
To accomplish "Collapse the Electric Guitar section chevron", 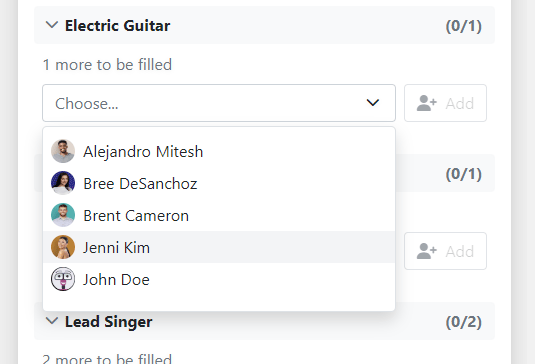I will pos(52,25).
